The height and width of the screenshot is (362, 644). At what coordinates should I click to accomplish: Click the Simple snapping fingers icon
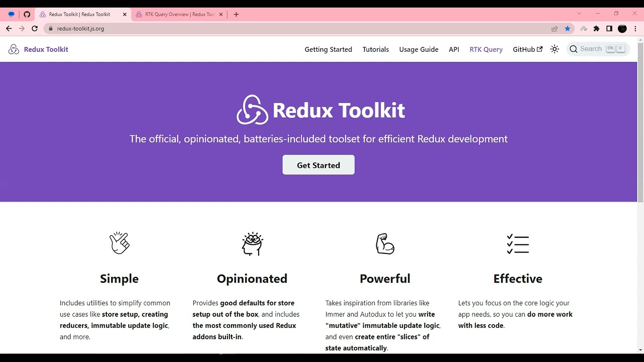coord(119,243)
